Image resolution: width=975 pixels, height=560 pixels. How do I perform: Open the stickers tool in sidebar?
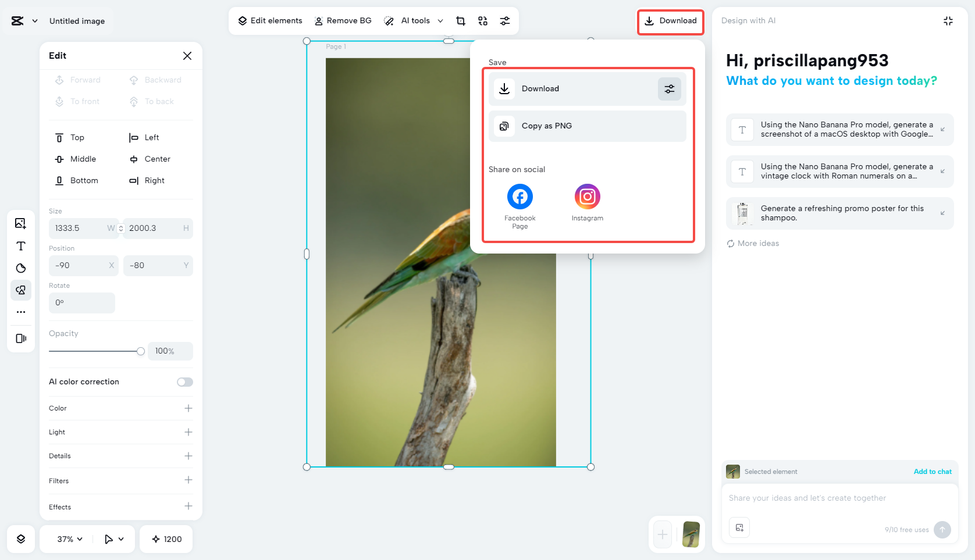(x=21, y=268)
